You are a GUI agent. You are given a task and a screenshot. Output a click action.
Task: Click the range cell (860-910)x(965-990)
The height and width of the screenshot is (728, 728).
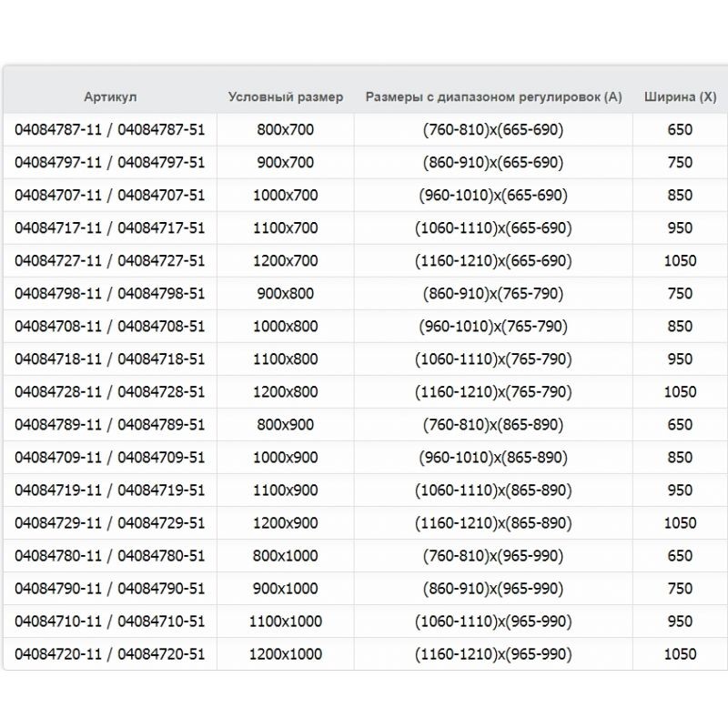click(x=493, y=589)
